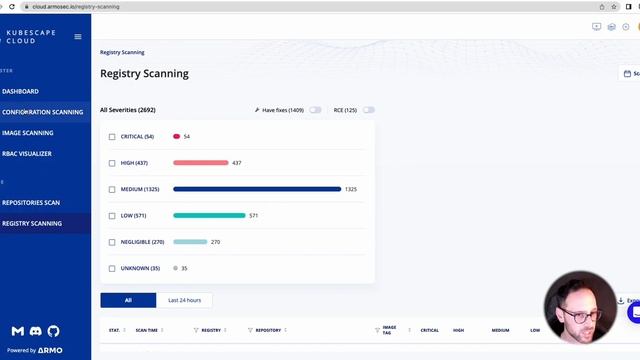Open Configuration Scanning in the sidebar
The image size is (640, 360).
(x=42, y=112)
